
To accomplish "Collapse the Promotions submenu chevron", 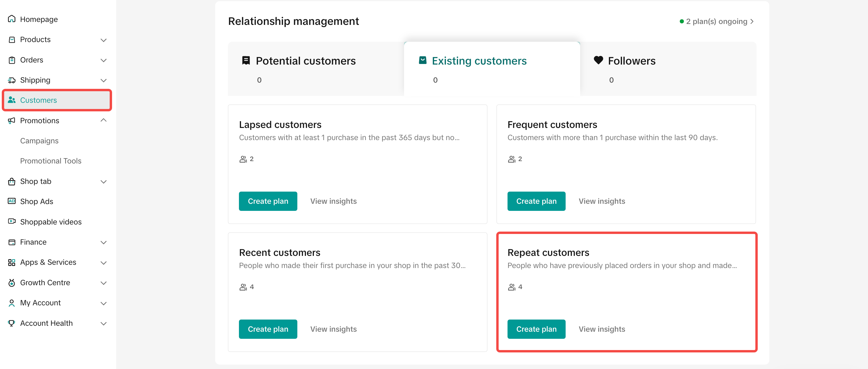I will coord(104,120).
